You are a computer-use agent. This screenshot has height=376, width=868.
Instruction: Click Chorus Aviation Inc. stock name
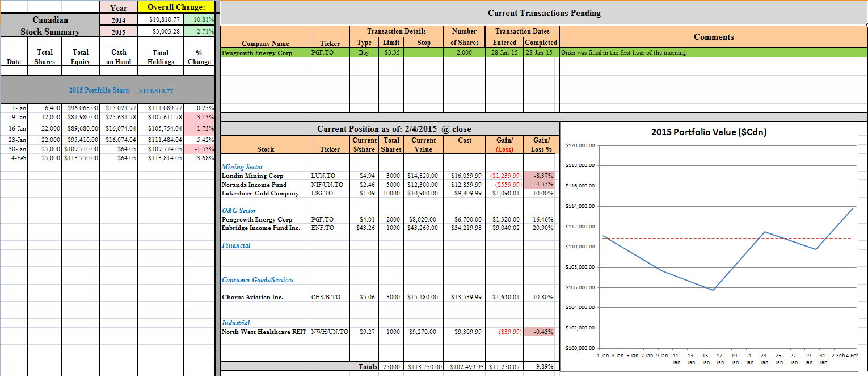(252, 297)
